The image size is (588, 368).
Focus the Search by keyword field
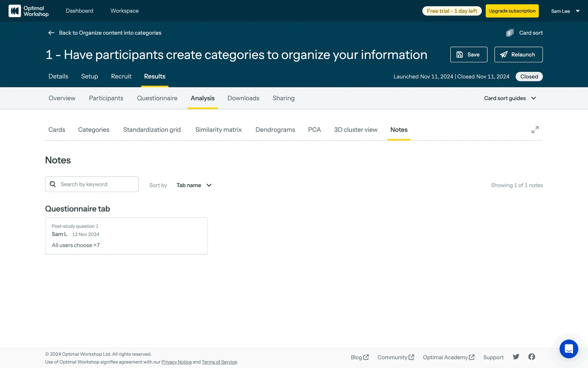pyautogui.click(x=96, y=184)
